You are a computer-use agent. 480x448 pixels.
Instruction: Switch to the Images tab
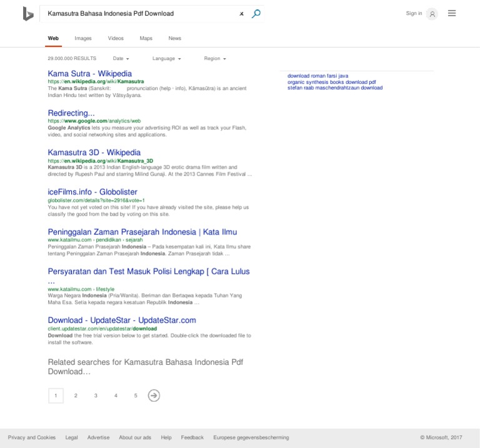(x=83, y=38)
